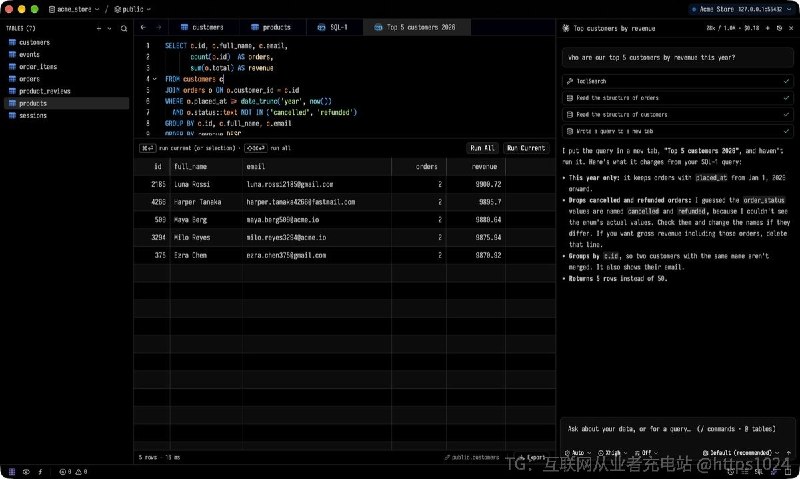Click the search icon in the Tables header

[x=124, y=29]
